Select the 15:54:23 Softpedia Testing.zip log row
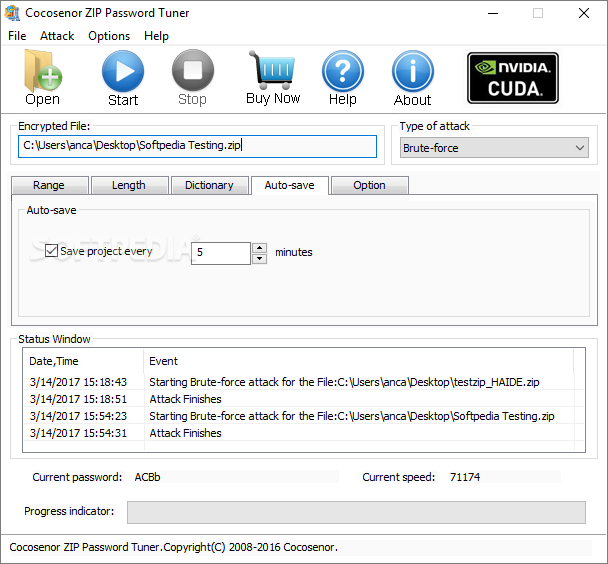The width and height of the screenshot is (608, 564). (x=304, y=416)
